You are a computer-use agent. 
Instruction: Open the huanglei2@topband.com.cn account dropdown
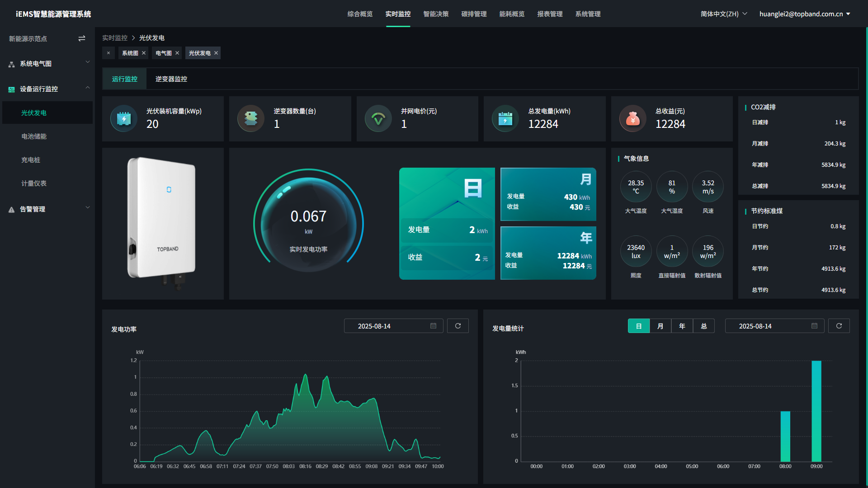click(x=805, y=14)
